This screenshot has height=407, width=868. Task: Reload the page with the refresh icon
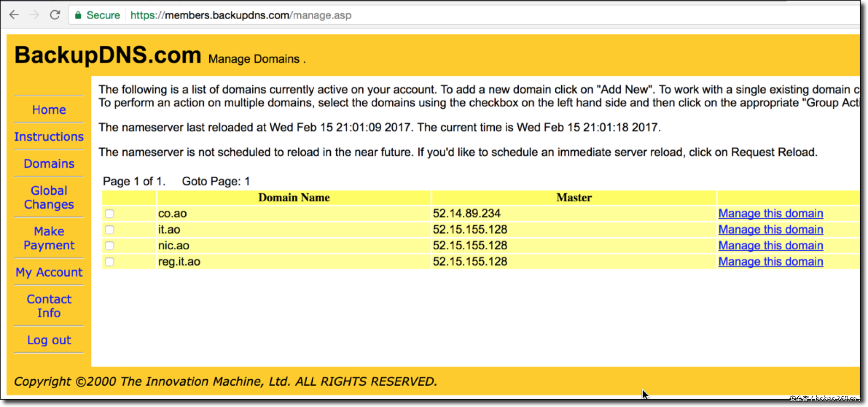click(x=55, y=15)
